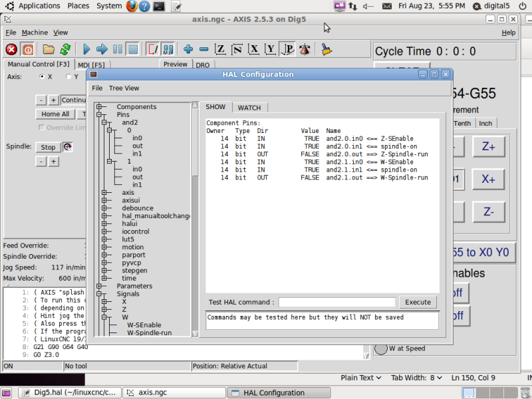532x399 pixels.
Task: Switch to the Manual Control tab
Action: coord(39,64)
